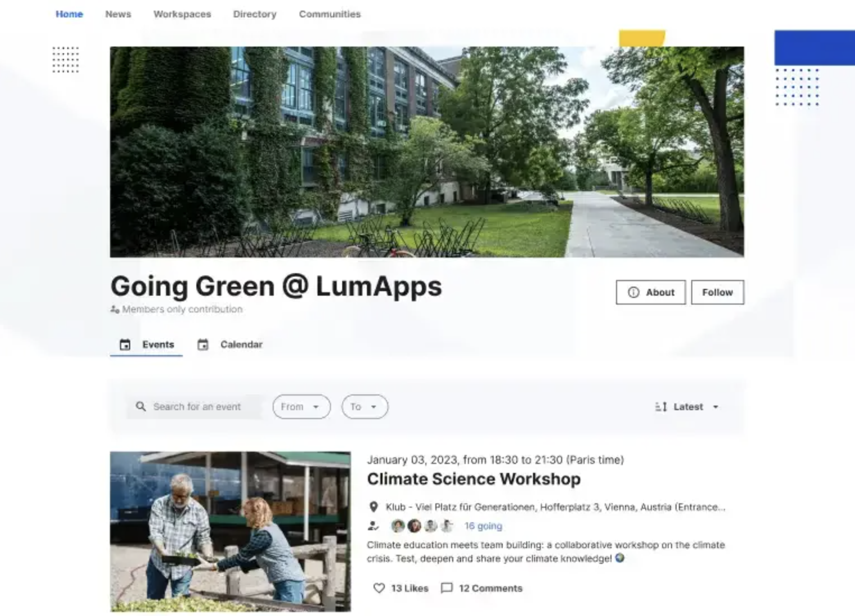Image resolution: width=855 pixels, height=616 pixels.
Task: Click the sort order icon beside Latest
Action: [x=661, y=407]
